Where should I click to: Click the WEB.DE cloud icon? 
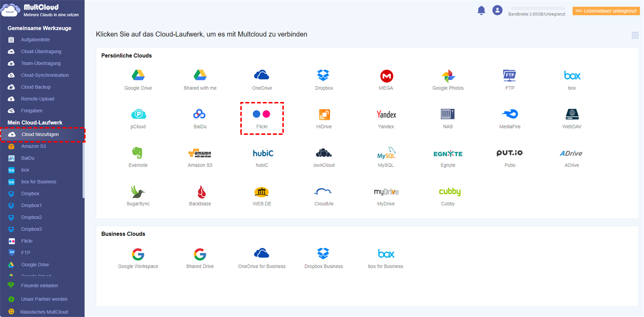[262, 192]
